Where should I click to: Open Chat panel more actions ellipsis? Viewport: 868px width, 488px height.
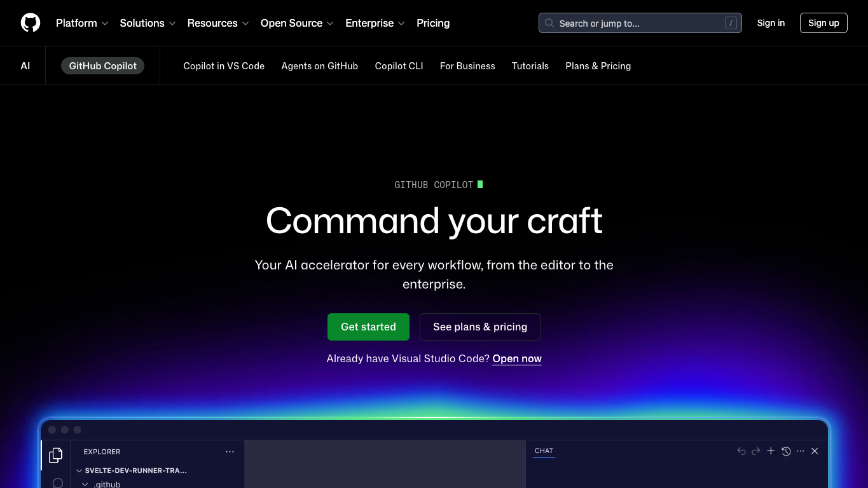pos(801,451)
